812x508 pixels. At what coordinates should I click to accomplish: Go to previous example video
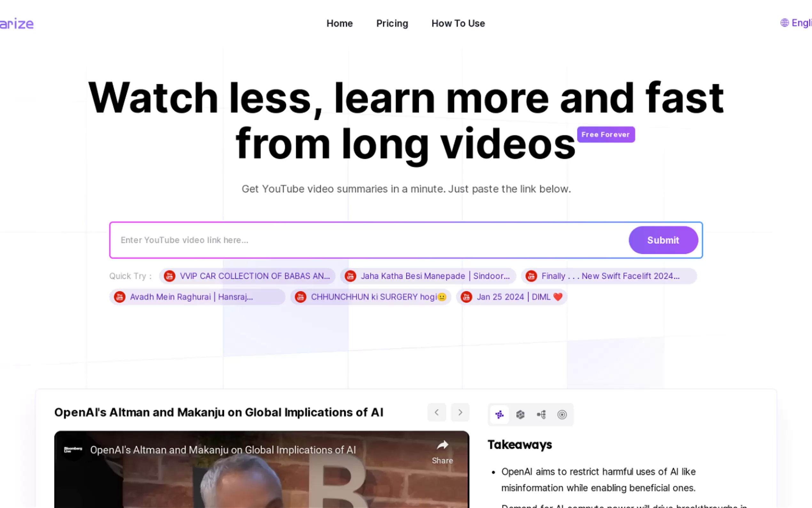coord(436,412)
